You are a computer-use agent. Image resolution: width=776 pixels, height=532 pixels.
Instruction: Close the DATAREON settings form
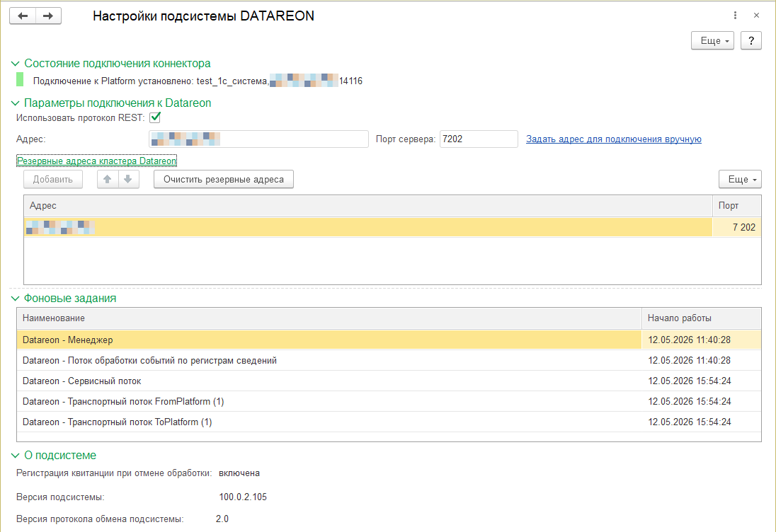pyautogui.click(x=756, y=16)
